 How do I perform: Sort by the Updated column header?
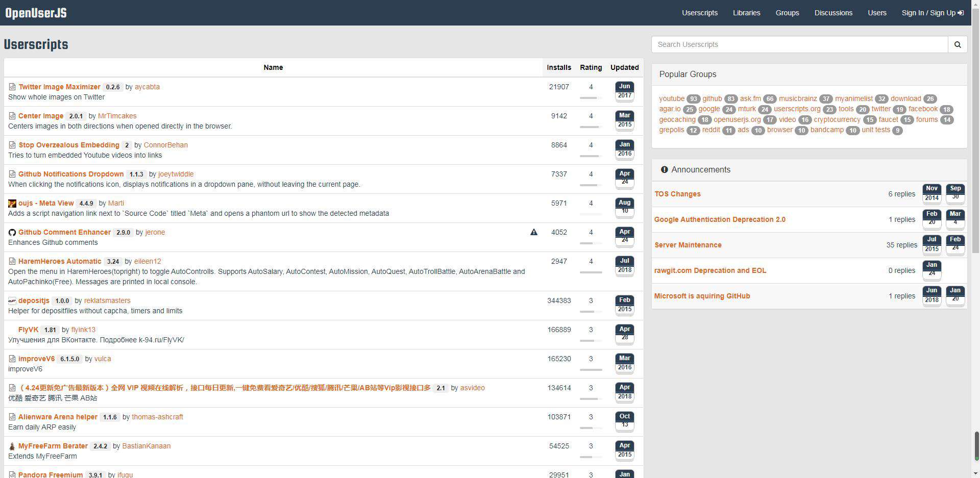click(625, 67)
